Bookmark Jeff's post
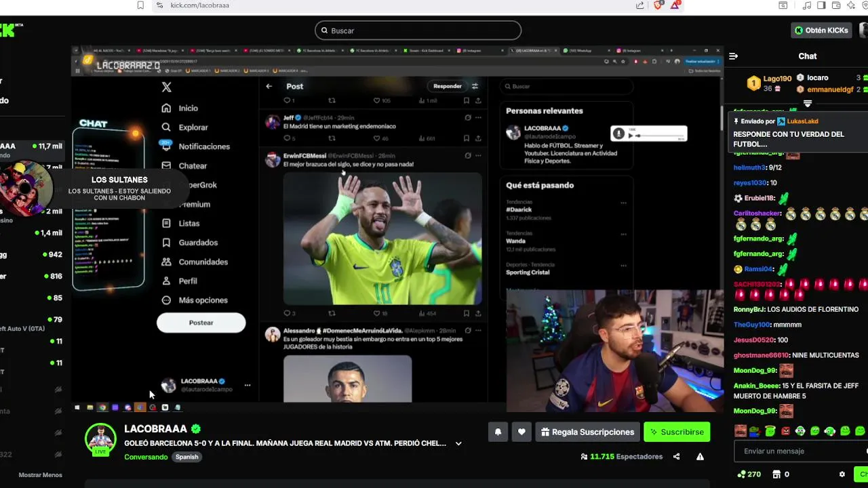The height and width of the screenshot is (488, 868). [x=466, y=138]
